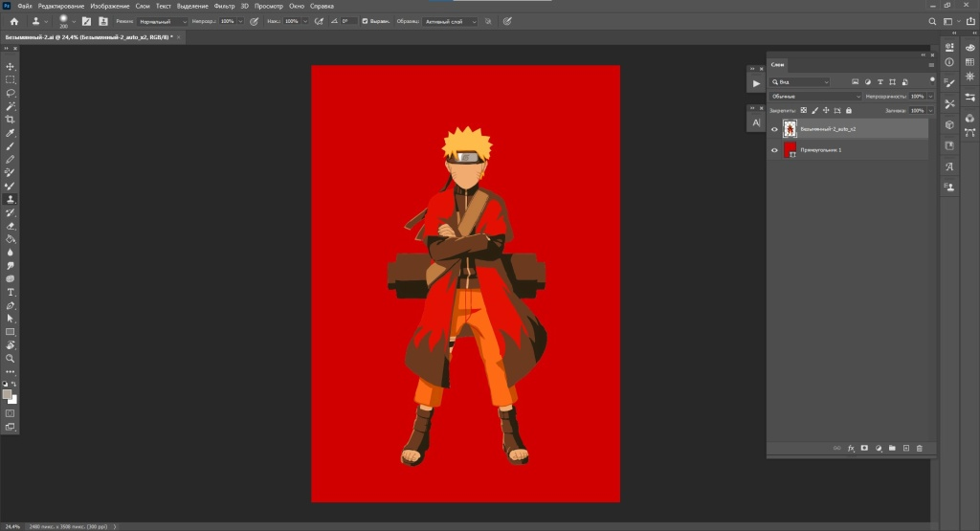Select the Rectangular Marquee tool
Screen dimensions: 980x531
pos(10,80)
